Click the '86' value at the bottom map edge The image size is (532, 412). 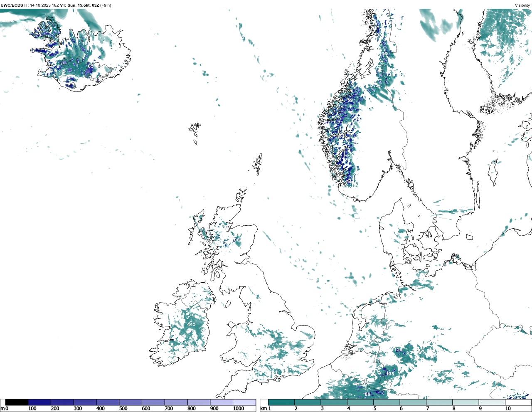click(367, 394)
